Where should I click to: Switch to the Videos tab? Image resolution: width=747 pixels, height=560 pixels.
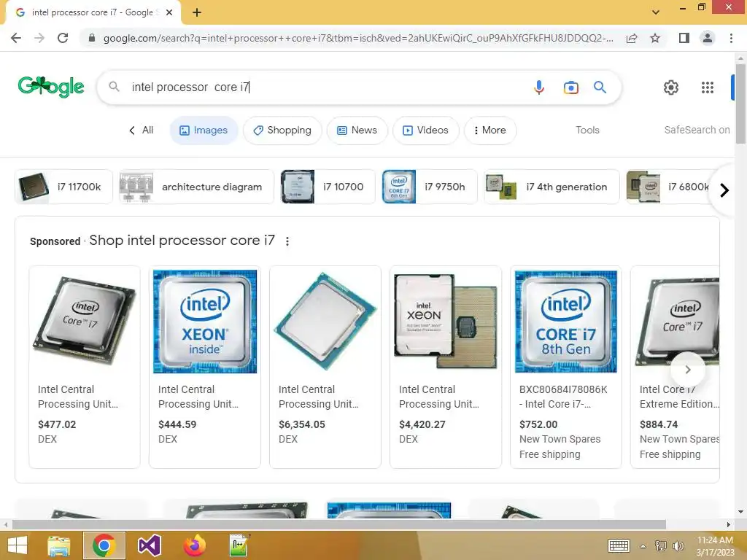point(426,130)
